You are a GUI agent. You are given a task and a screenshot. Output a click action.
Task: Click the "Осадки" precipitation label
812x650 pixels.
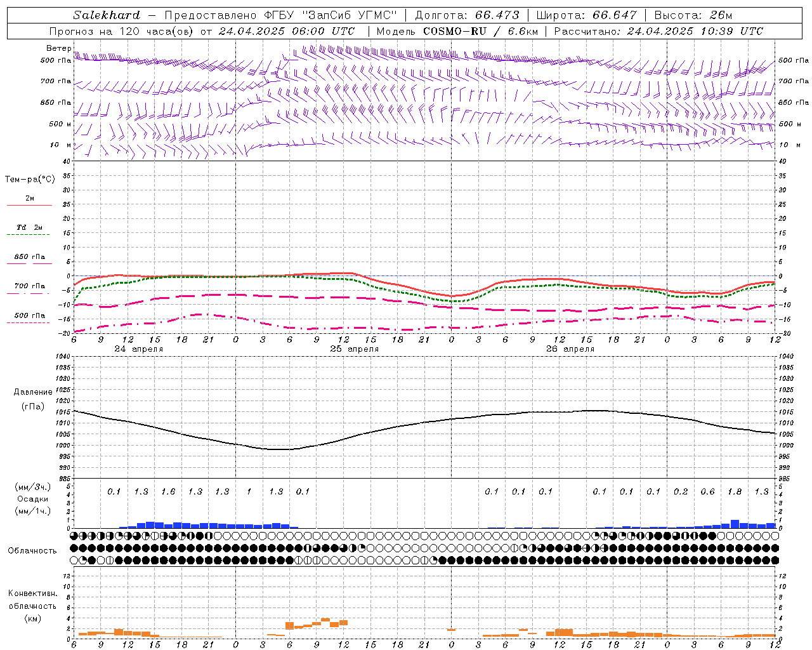pyautogui.click(x=33, y=500)
